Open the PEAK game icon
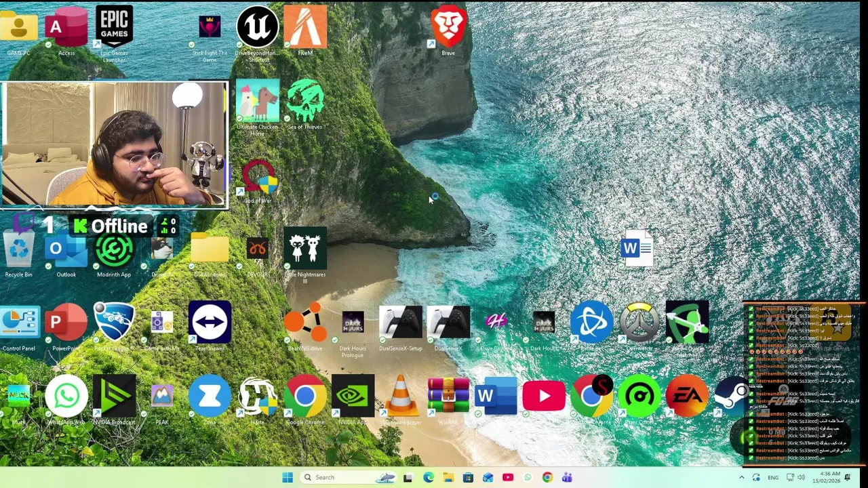This screenshot has height=488, width=868. 161,396
